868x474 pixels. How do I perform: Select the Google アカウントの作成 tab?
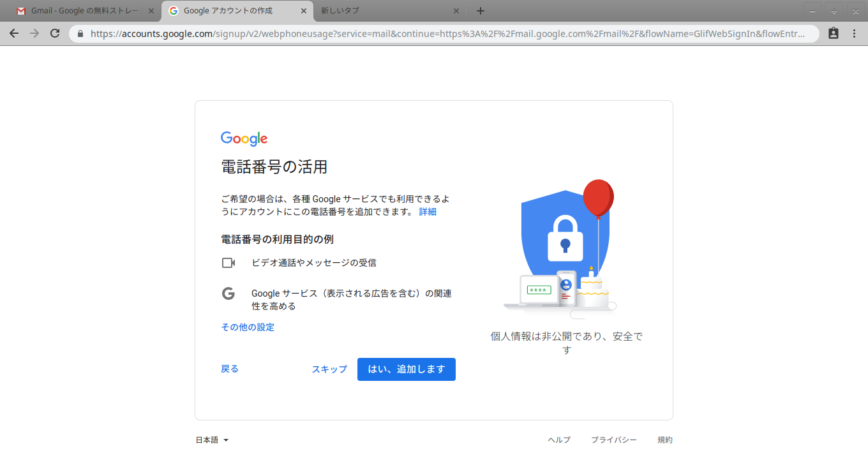[237, 11]
